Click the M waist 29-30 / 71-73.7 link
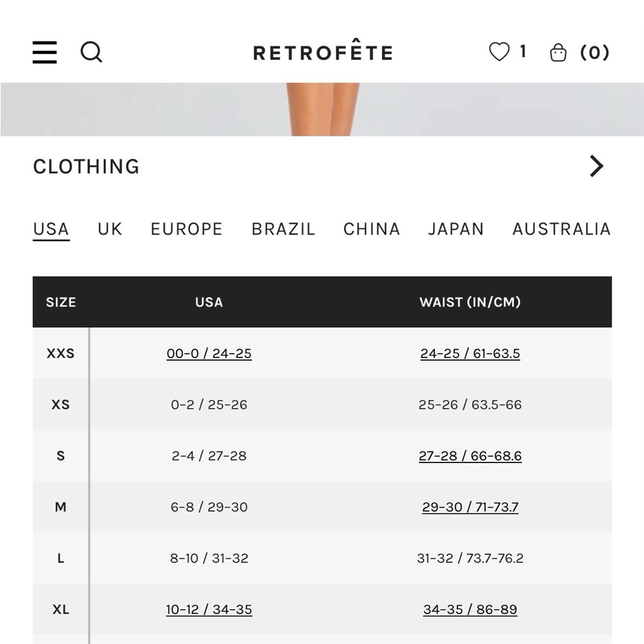 470,507
